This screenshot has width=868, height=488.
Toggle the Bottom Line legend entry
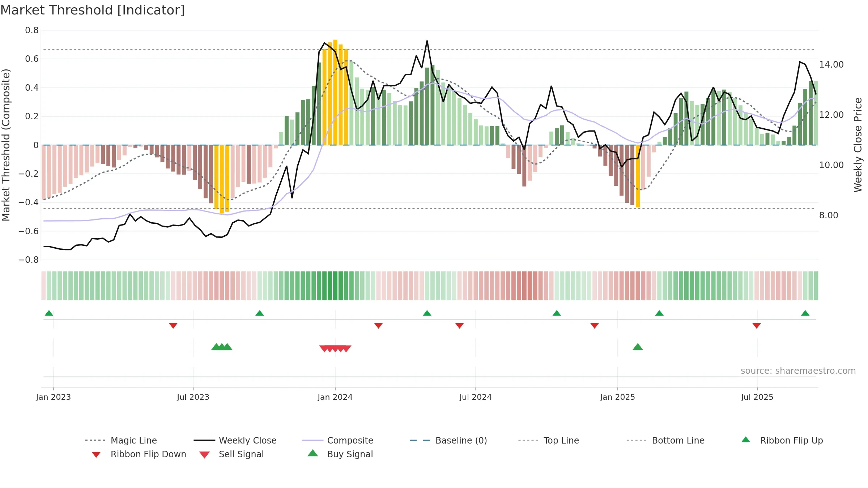(665, 440)
